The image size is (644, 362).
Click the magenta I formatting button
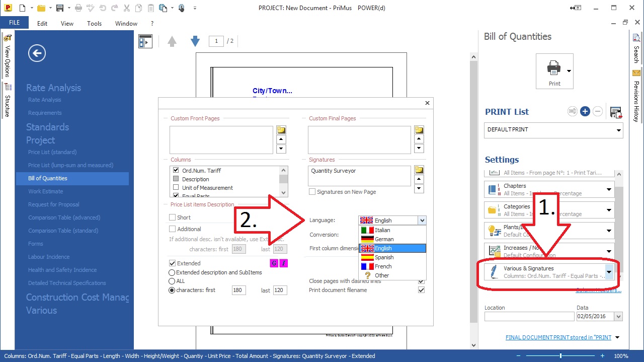(x=284, y=263)
